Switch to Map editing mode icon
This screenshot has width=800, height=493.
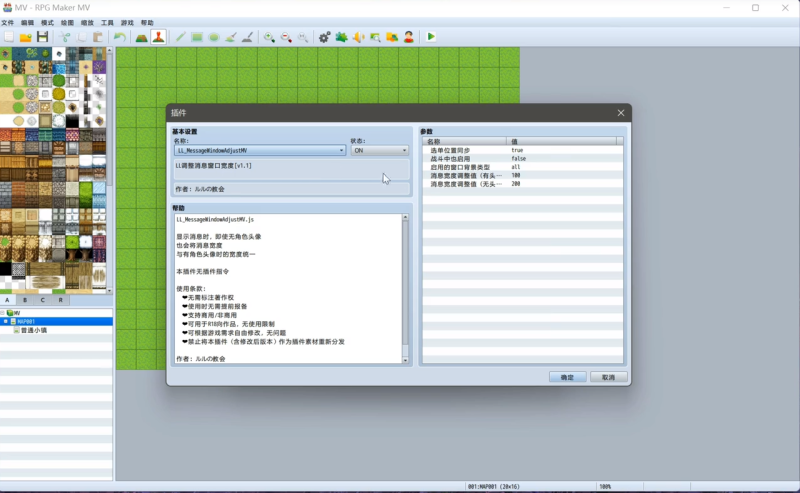pyautogui.click(x=142, y=37)
